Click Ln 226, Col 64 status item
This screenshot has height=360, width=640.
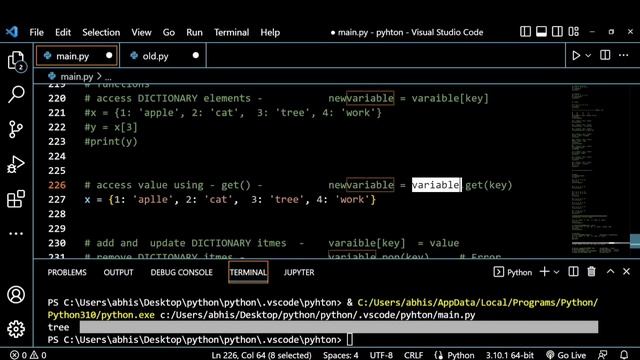tap(261, 355)
